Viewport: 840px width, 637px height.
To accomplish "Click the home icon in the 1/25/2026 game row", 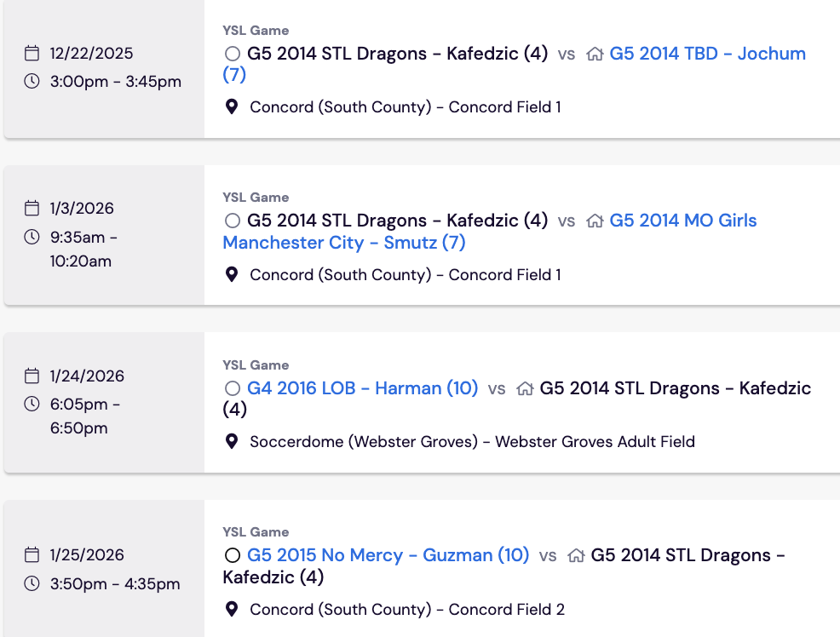I will click(576, 555).
